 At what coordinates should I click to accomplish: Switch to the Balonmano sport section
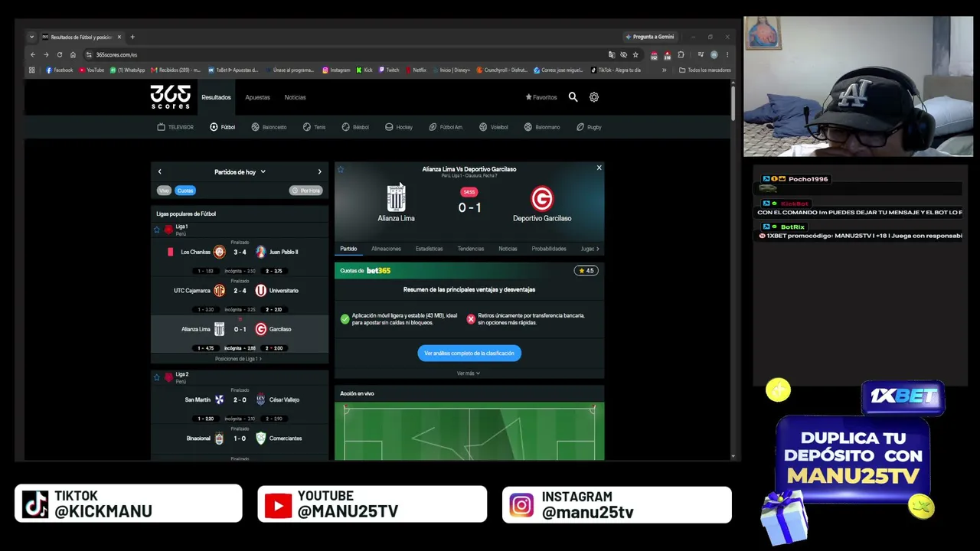click(542, 127)
